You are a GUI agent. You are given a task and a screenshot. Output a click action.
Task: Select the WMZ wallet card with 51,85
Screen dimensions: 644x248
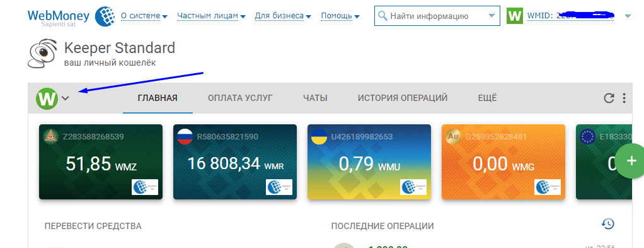(101, 162)
